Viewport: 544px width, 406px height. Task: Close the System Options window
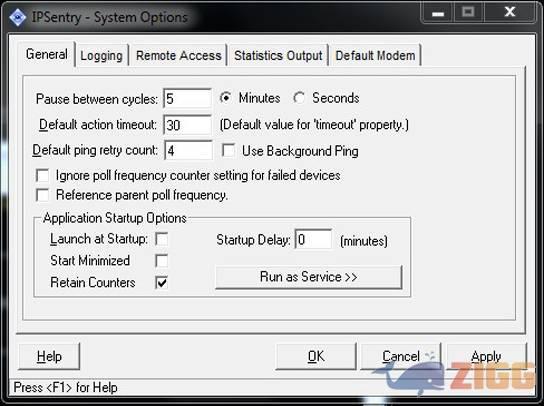coord(510,13)
